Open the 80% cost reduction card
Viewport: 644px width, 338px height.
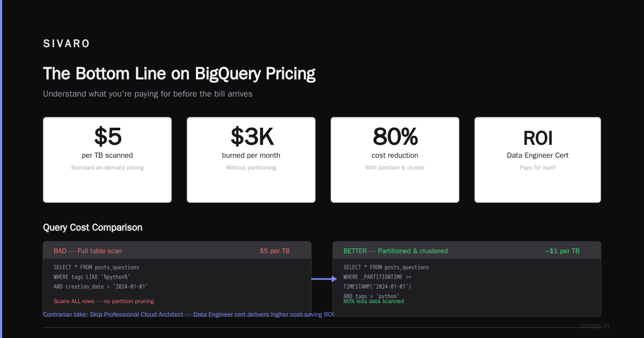pos(395,160)
